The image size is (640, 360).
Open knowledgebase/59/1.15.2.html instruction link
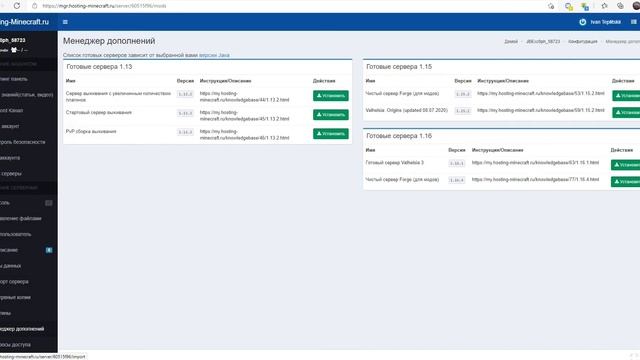click(x=541, y=110)
